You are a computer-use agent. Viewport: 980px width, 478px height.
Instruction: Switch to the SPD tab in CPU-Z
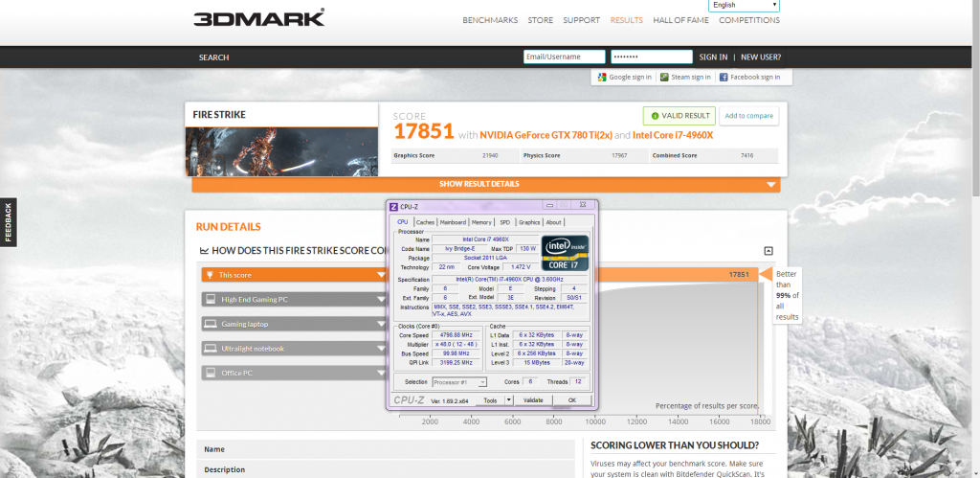coord(505,222)
